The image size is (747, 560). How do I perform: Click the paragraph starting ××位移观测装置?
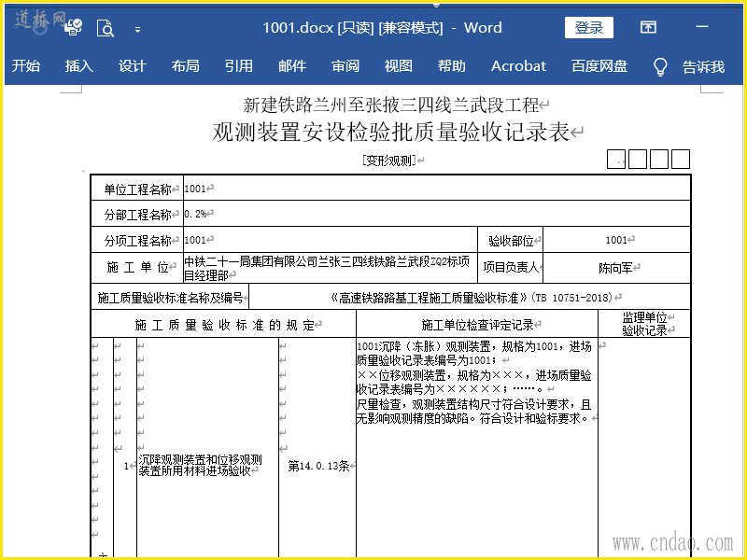pos(474,382)
